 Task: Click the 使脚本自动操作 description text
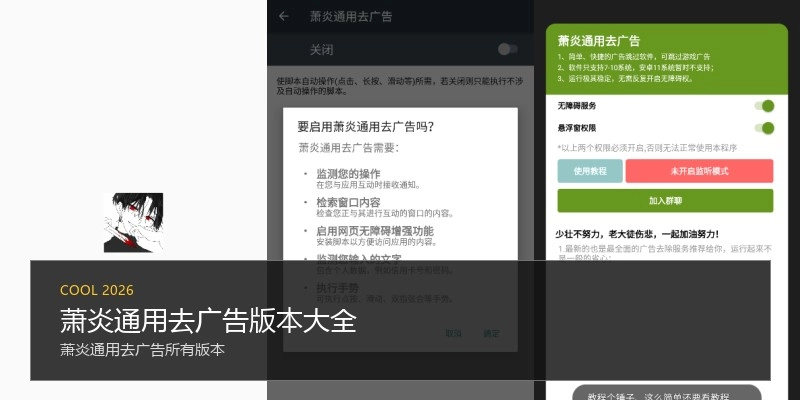(x=399, y=86)
